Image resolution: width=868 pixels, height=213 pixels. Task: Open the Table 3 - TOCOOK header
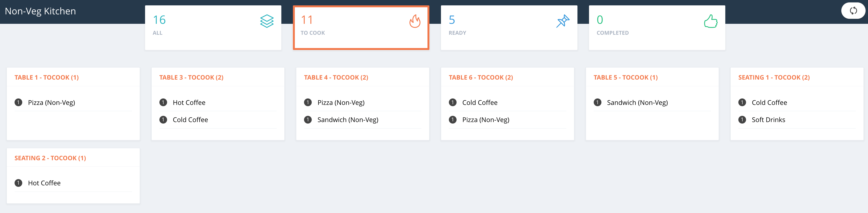[x=191, y=77]
